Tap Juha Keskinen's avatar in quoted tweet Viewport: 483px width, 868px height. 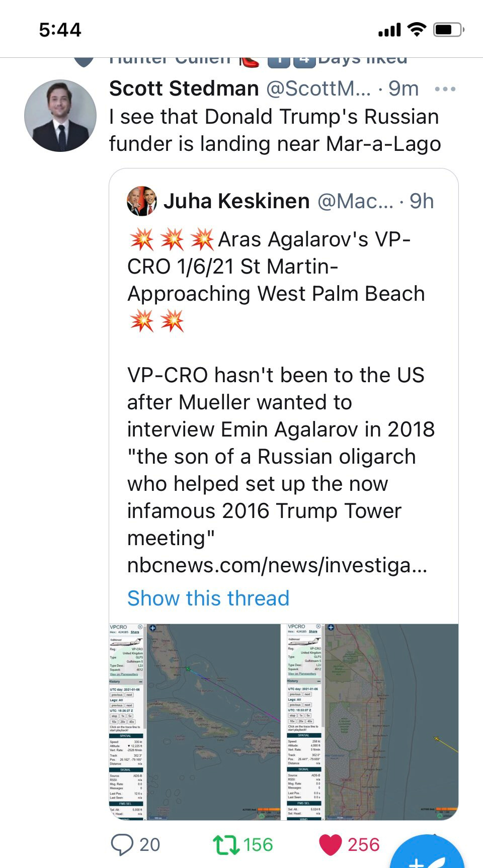142,201
